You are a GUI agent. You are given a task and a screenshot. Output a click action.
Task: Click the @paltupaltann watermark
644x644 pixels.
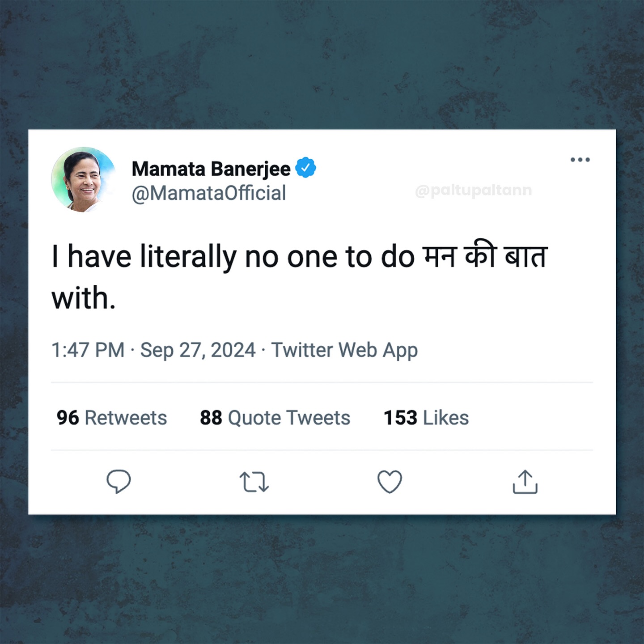(473, 190)
